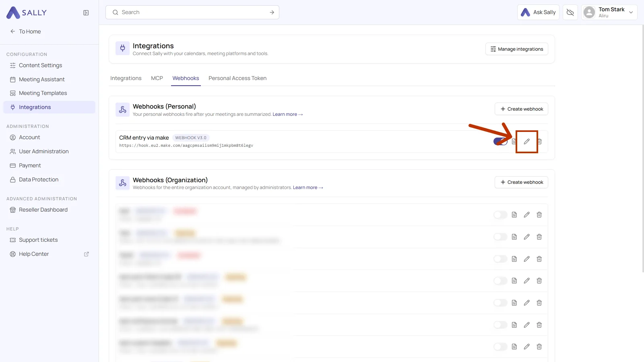
Task: Edit the fifth organization webhook
Action: tap(526, 303)
